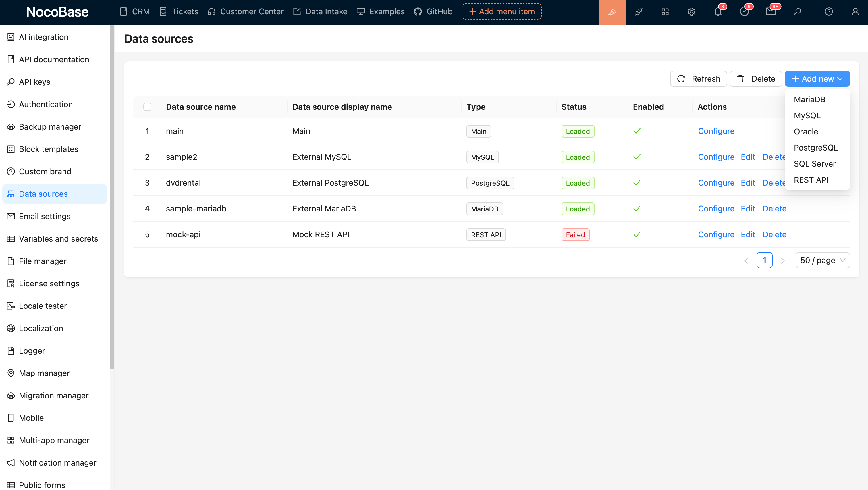868x490 pixels.
Task: Open AI integration in sidebar
Action: click(55, 37)
